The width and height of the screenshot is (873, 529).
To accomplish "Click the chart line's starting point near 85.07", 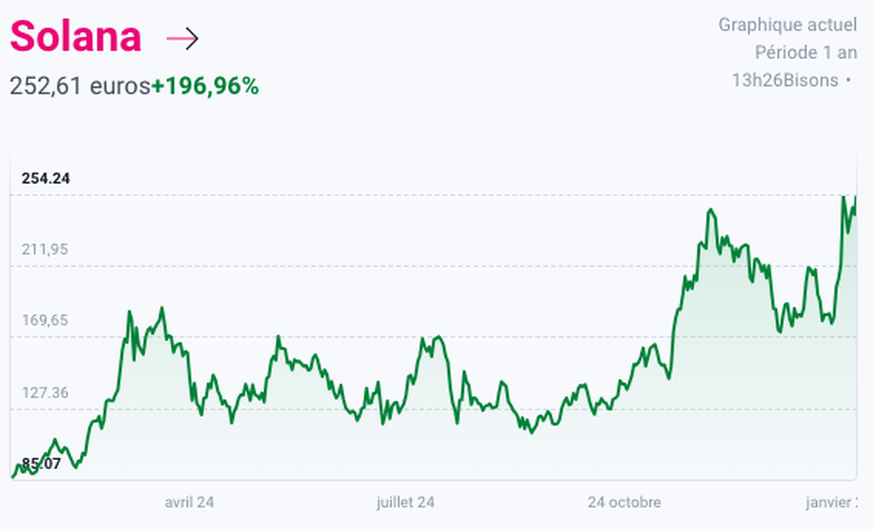I will pyautogui.click(x=13, y=476).
